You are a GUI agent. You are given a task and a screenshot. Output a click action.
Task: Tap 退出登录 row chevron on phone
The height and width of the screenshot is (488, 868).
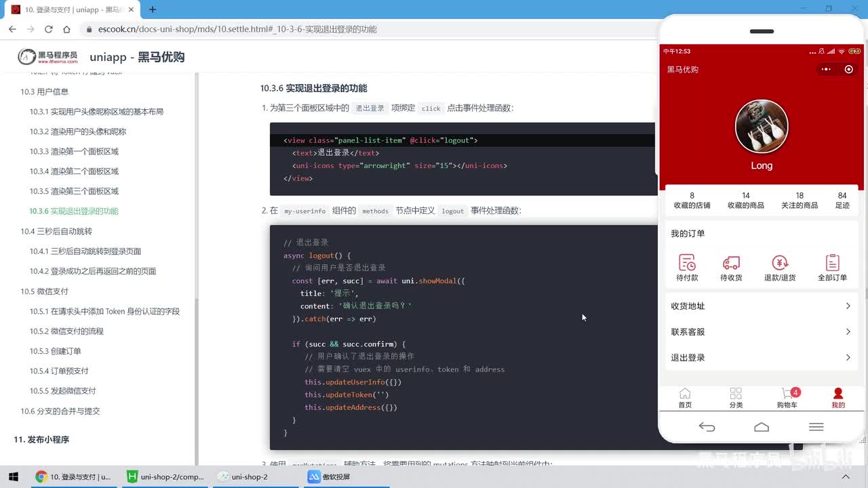click(x=848, y=358)
